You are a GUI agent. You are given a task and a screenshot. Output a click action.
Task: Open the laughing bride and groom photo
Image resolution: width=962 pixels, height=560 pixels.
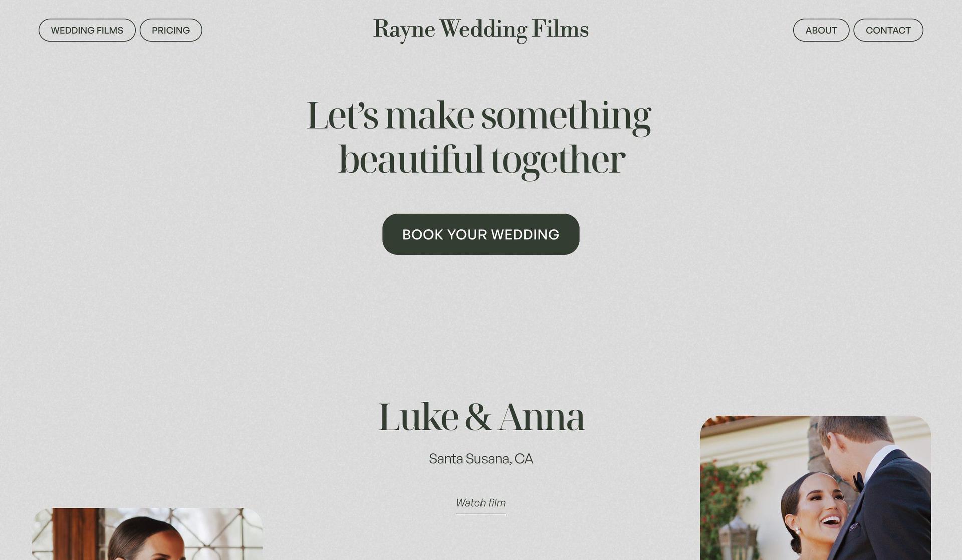816,488
